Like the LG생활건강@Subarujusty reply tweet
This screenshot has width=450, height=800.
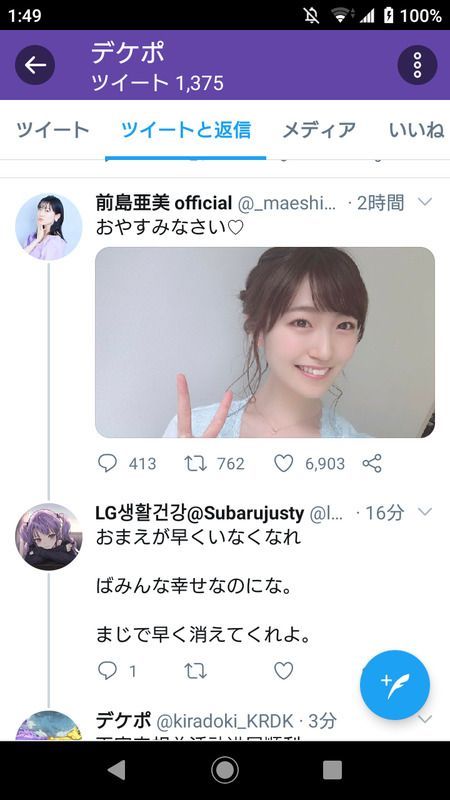tap(284, 670)
